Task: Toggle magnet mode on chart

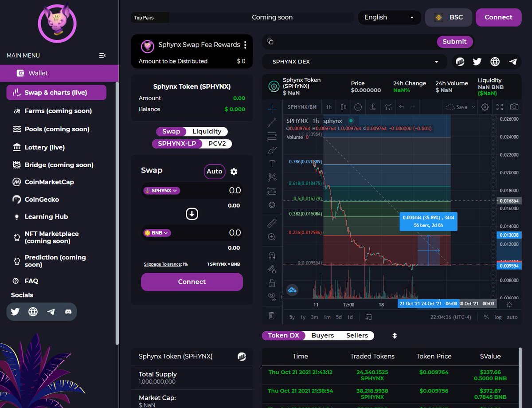Action: [272, 255]
